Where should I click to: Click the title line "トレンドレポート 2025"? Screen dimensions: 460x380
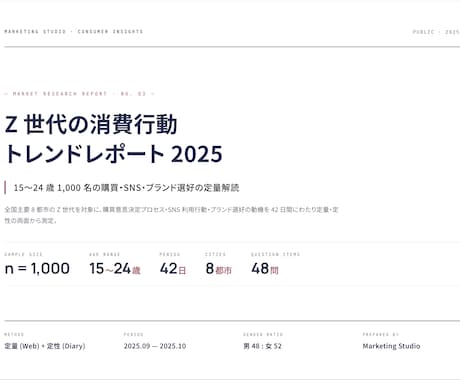[113, 154]
